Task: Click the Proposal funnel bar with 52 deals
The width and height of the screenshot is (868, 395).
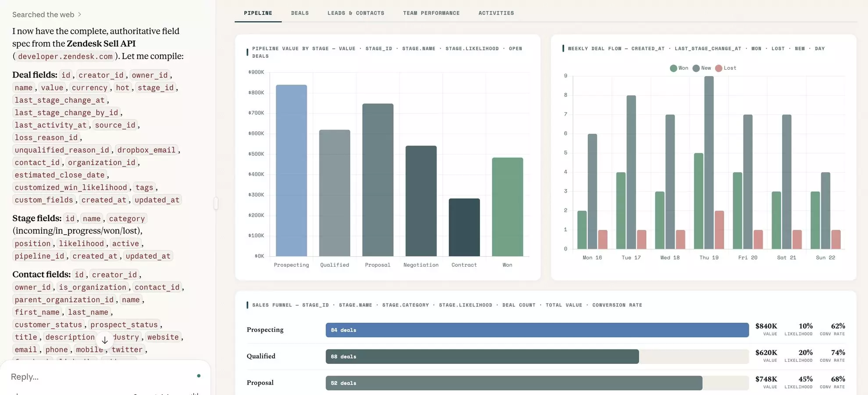Action: click(x=513, y=383)
